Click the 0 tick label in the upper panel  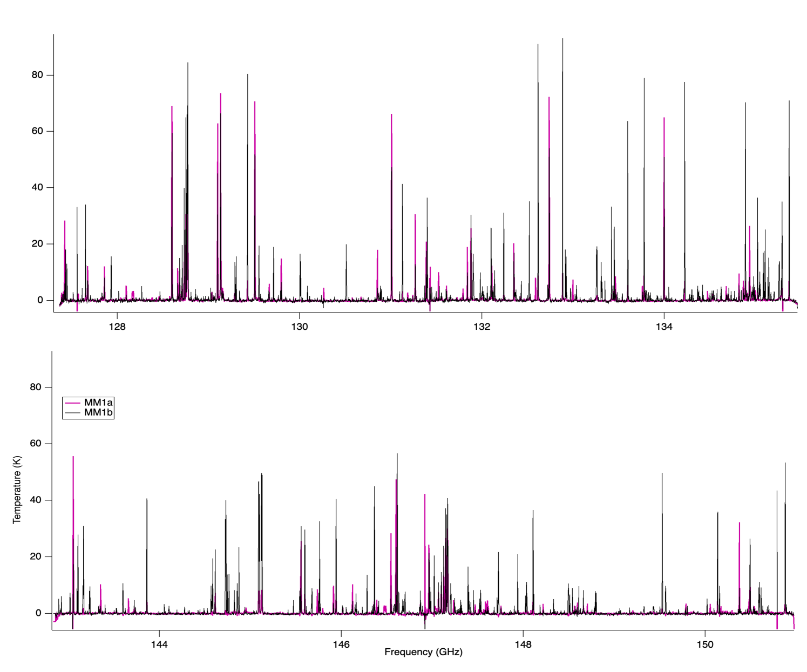(x=40, y=300)
